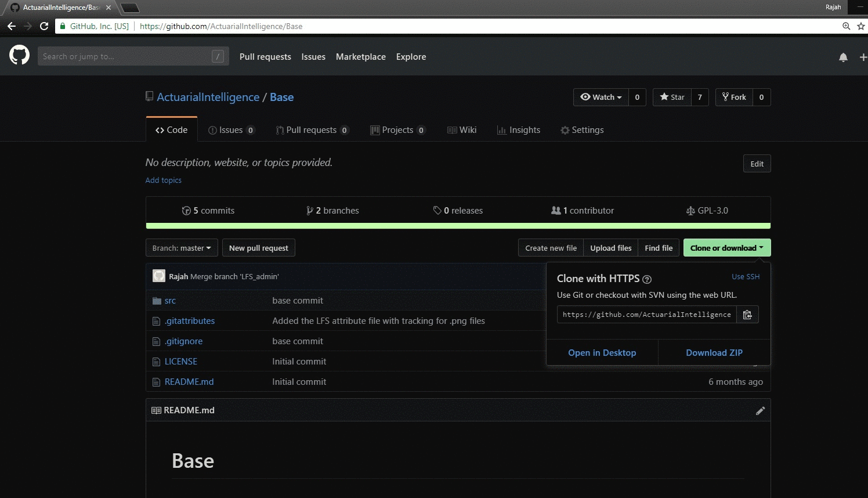Open the Branch: master selector
This screenshot has height=498, width=868.
click(x=182, y=248)
